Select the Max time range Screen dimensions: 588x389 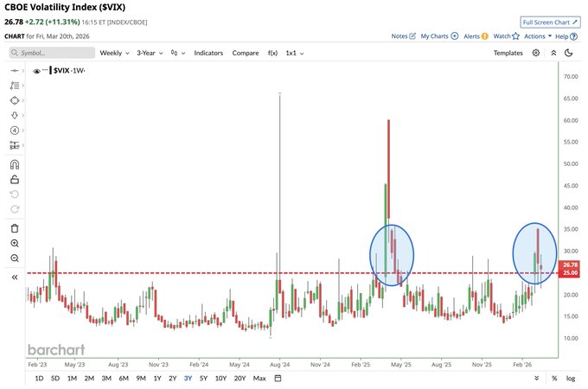click(x=259, y=378)
